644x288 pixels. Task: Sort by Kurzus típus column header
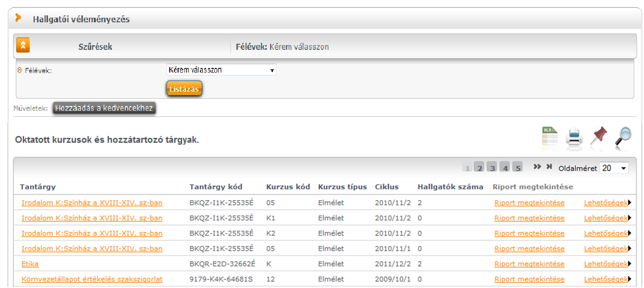(x=343, y=187)
